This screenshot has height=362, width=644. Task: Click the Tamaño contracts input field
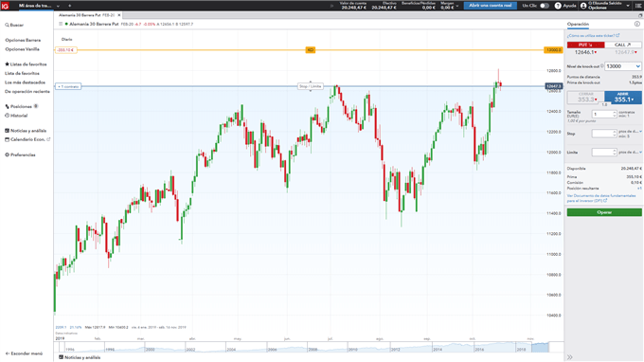[604, 115]
